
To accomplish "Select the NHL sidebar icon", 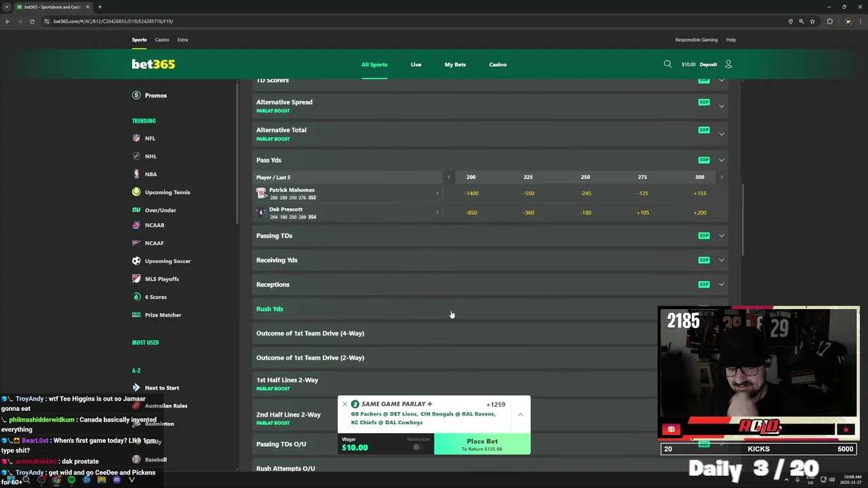I will click(x=136, y=156).
